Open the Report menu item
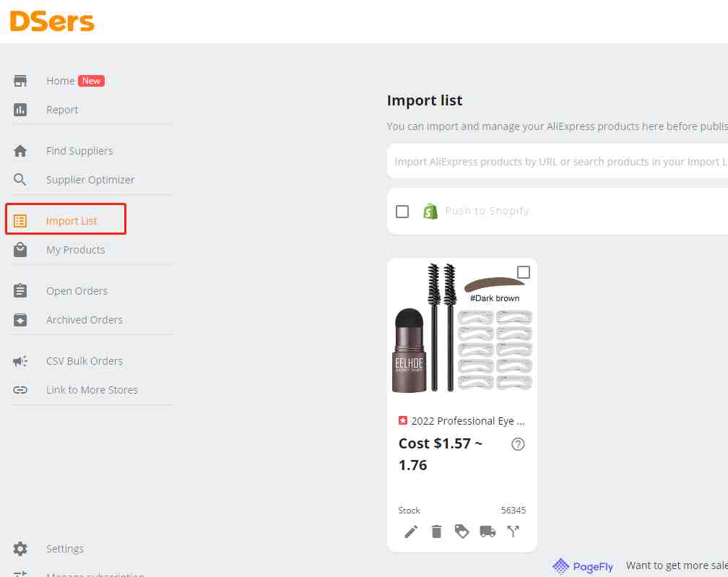Screen dimensions: 728x577 (x=62, y=110)
